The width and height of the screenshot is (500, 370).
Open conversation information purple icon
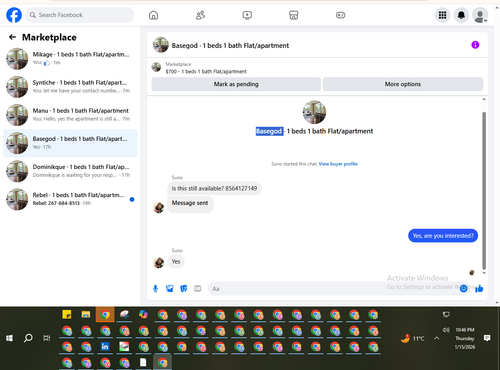475,45
